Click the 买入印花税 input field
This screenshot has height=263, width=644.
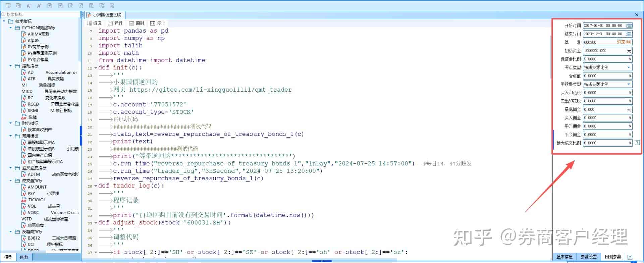[607, 93]
